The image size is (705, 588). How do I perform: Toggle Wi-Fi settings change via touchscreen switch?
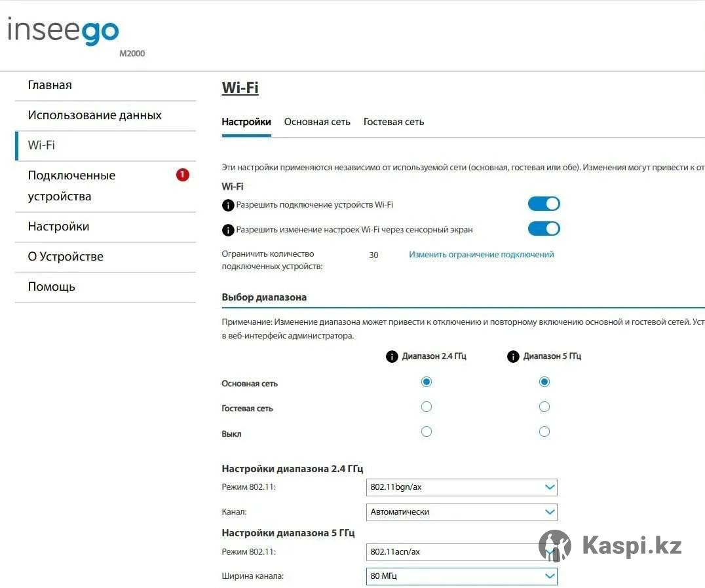click(544, 229)
